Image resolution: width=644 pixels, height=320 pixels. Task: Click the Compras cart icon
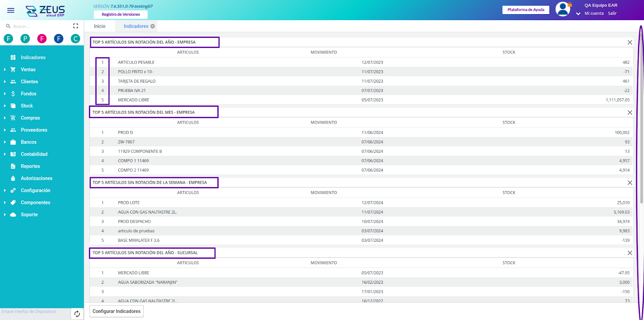tap(13, 118)
